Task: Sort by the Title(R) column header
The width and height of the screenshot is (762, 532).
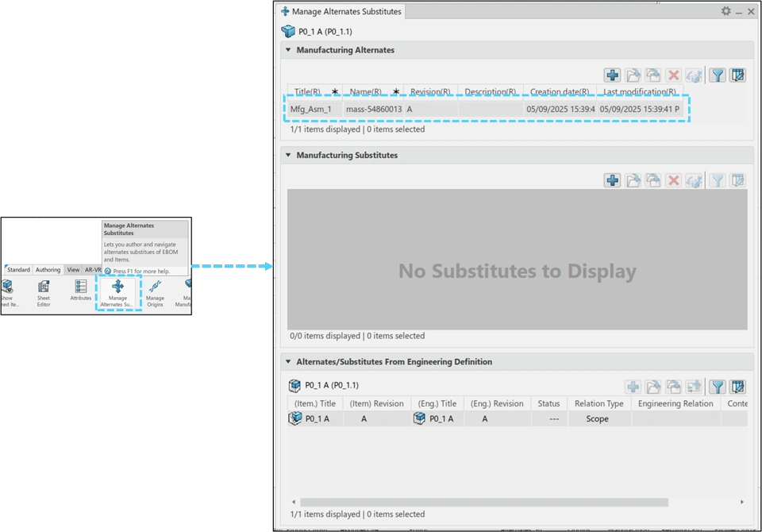Action: [314, 91]
